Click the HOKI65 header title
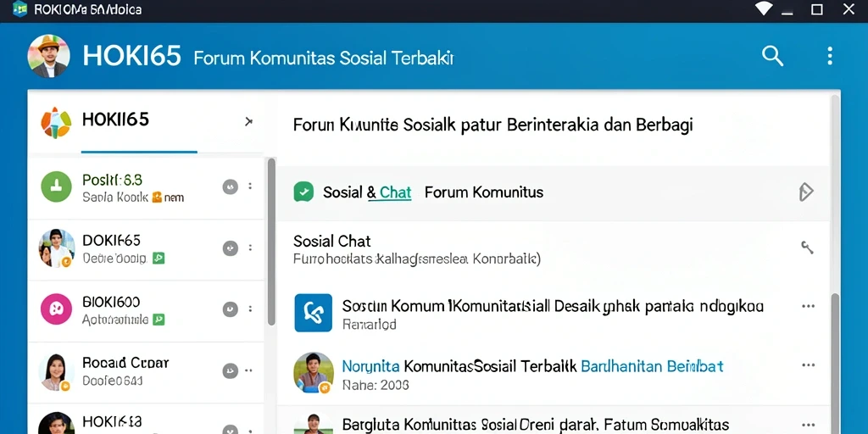 click(131, 56)
